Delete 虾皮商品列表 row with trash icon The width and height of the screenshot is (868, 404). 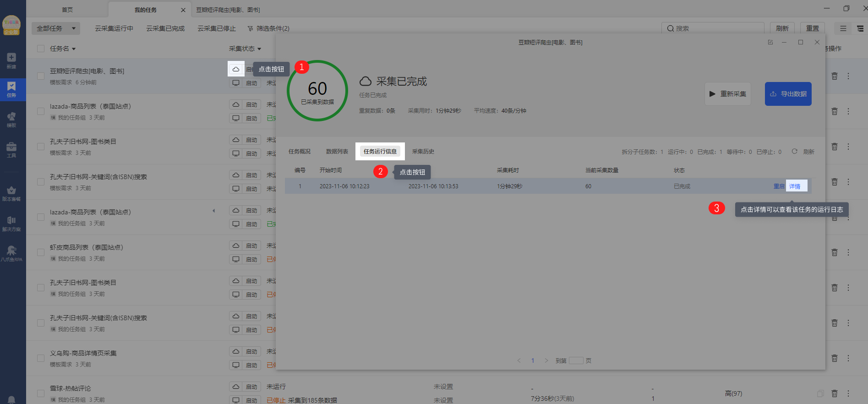pyautogui.click(x=835, y=252)
